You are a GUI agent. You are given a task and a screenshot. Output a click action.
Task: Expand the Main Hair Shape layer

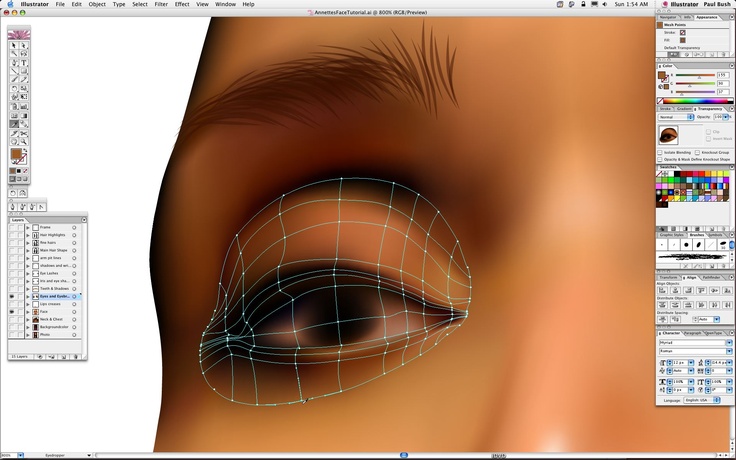coord(28,250)
